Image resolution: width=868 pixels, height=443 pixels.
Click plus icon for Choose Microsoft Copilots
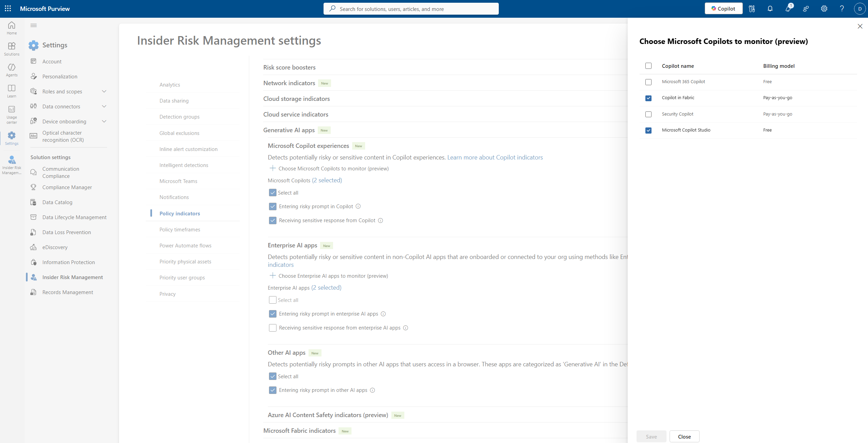coord(272,168)
